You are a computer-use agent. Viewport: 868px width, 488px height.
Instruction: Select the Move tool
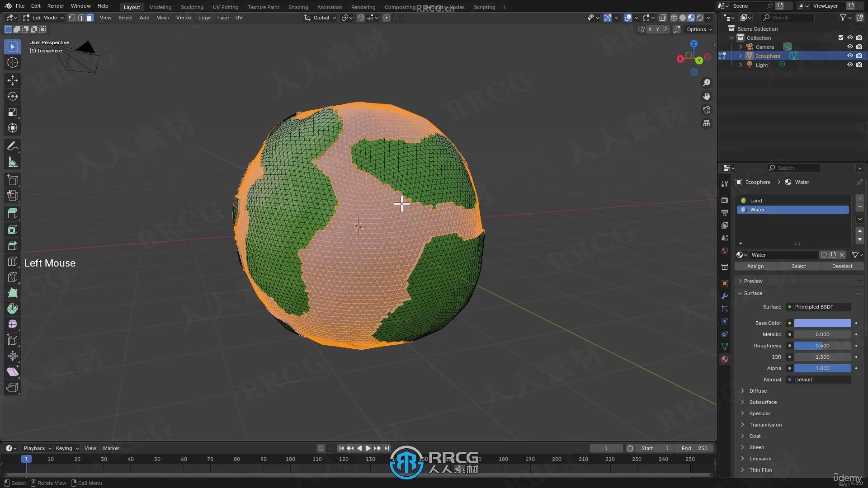[13, 80]
